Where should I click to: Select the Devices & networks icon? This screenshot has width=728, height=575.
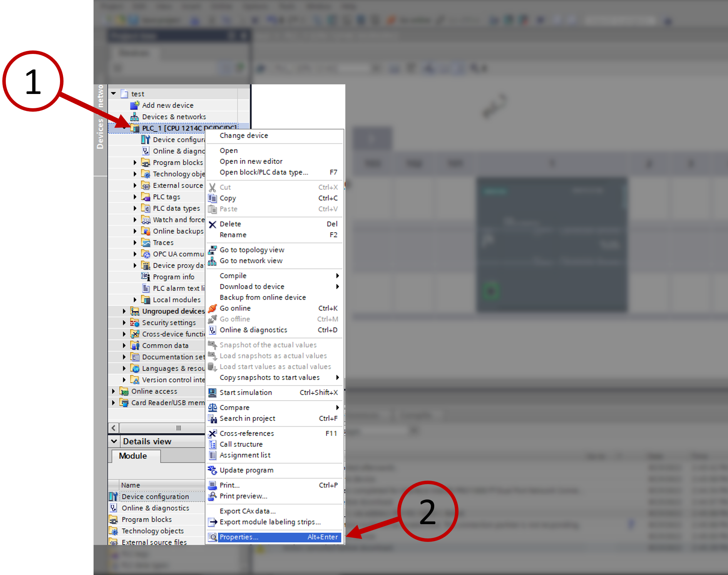(x=135, y=116)
